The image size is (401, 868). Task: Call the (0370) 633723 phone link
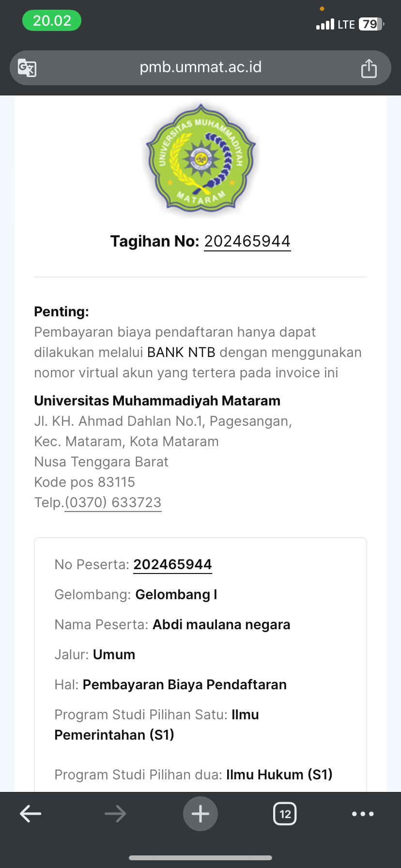point(113,502)
